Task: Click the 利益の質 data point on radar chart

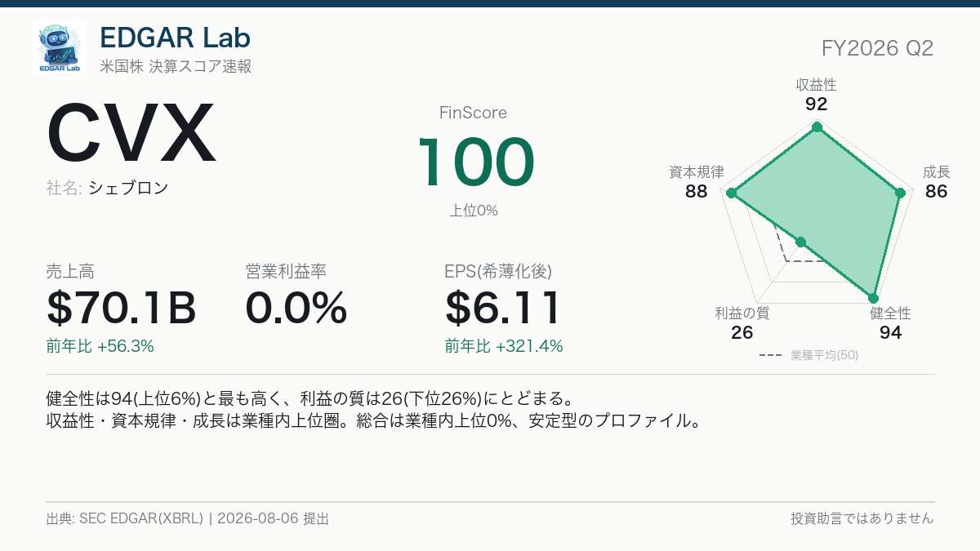Action: click(x=801, y=242)
